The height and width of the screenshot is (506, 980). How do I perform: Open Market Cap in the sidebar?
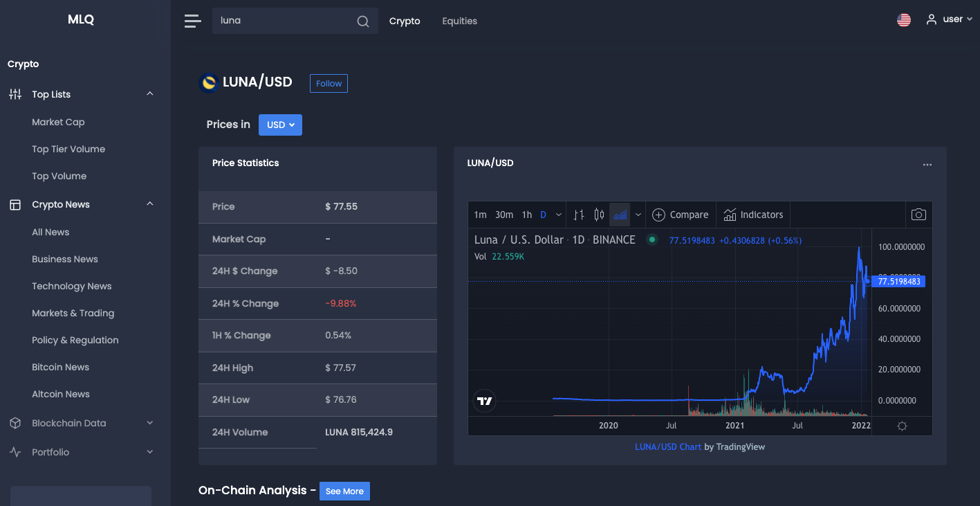(58, 122)
